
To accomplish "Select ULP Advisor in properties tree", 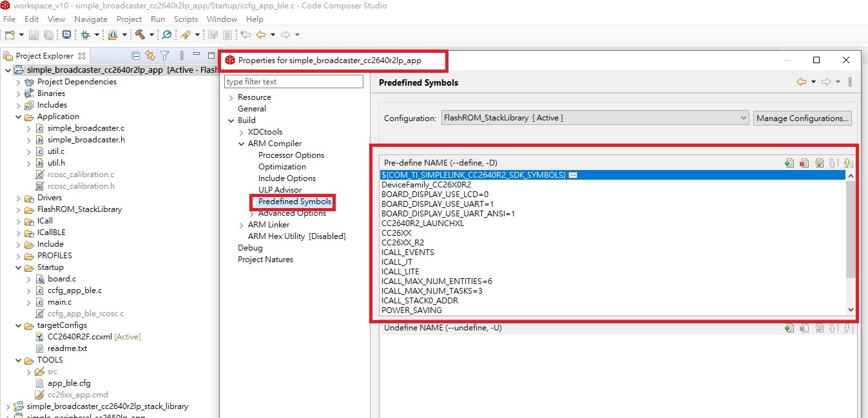I will pos(280,190).
